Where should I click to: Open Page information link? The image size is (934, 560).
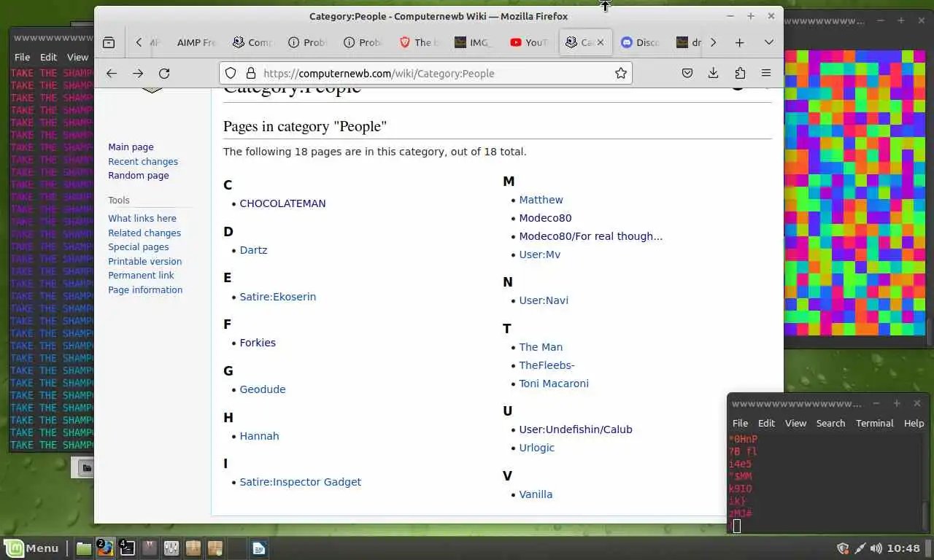click(x=145, y=289)
